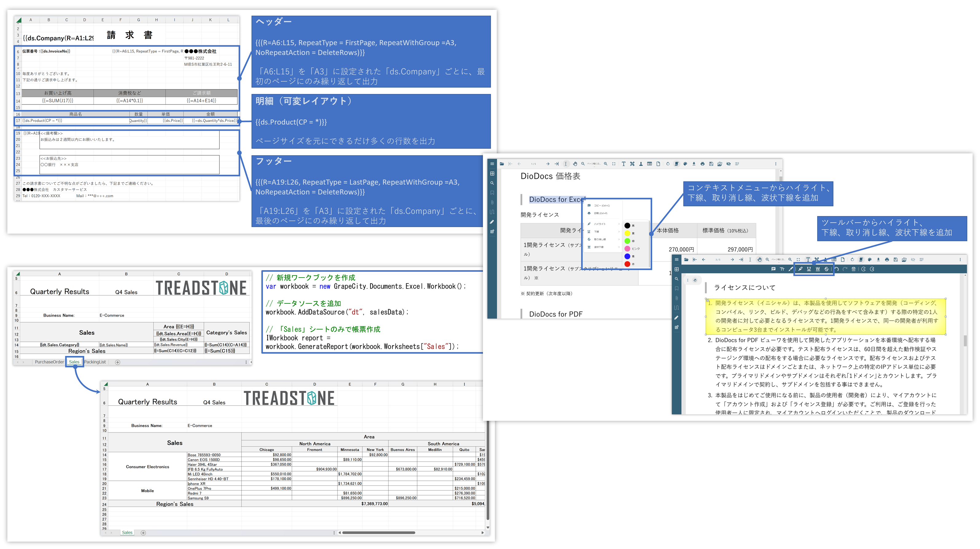
Task: Pick the black 黒 color swatch
Action: [x=627, y=226]
